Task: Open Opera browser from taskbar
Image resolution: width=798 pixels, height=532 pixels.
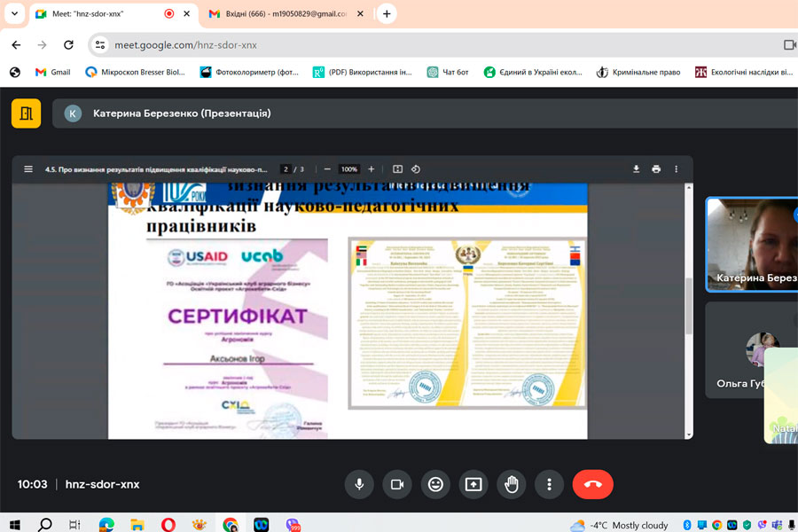Action: 168,524
